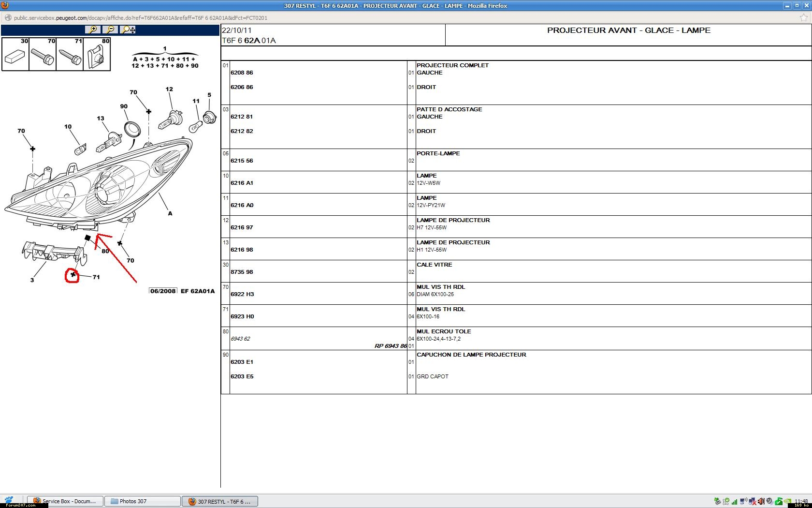812x508 pixels.
Task: Click the CAPUCHON DE LAMPE PROJECTEUR designation
Action: (471, 355)
